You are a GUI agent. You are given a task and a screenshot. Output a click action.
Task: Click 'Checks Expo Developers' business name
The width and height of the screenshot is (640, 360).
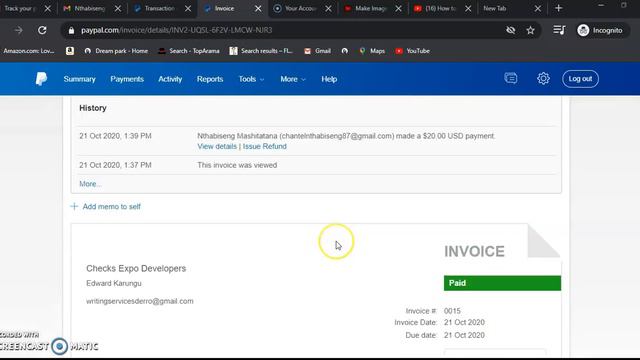point(136,269)
